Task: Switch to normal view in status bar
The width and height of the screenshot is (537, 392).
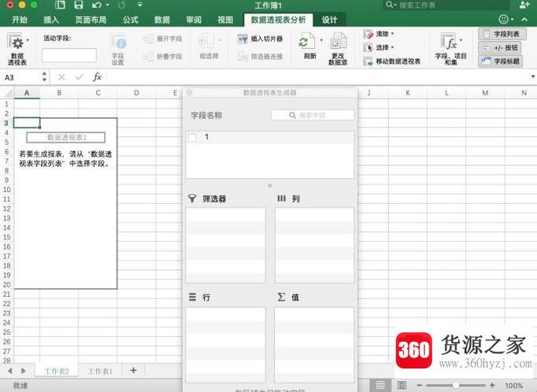Action: 380,385
